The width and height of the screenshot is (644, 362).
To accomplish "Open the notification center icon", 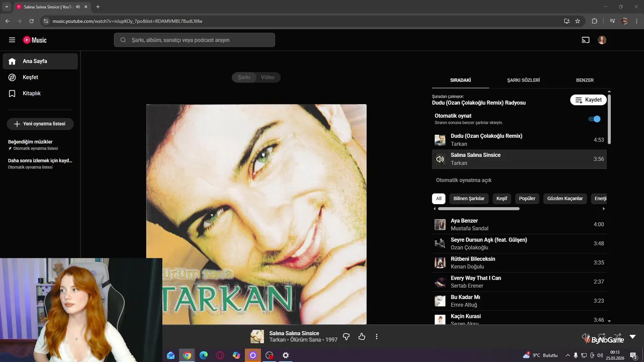I will (x=634, y=355).
